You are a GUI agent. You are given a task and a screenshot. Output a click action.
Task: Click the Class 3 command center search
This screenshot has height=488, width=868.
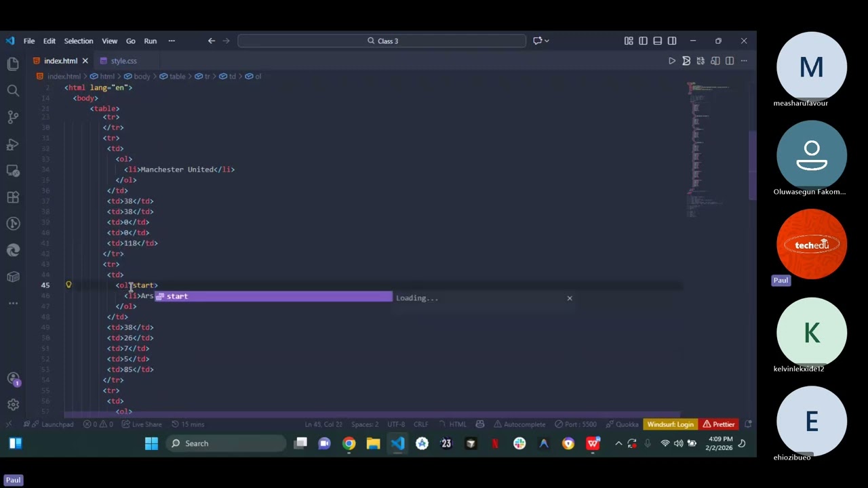tap(382, 41)
